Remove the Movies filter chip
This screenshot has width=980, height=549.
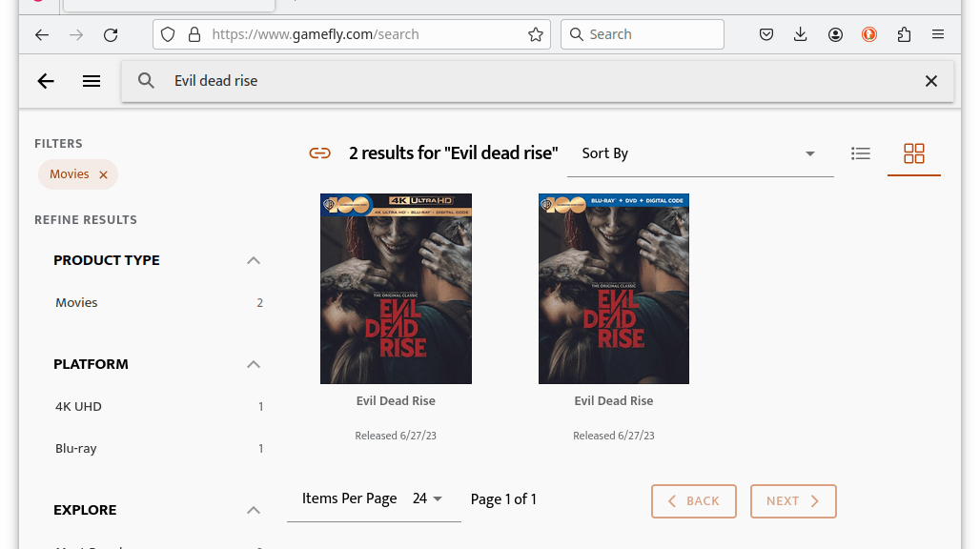(x=104, y=174)
